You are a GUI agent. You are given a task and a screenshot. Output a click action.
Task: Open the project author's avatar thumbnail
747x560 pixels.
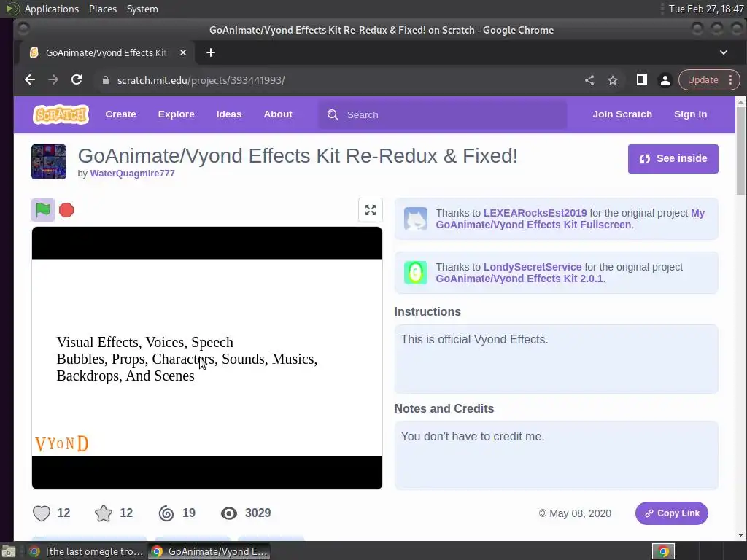49,162
